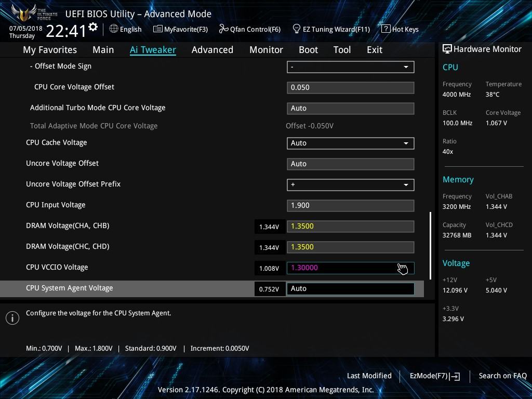Open the Monitor tab
This screenshot has width=532, height=399.
tap(266, 50)
